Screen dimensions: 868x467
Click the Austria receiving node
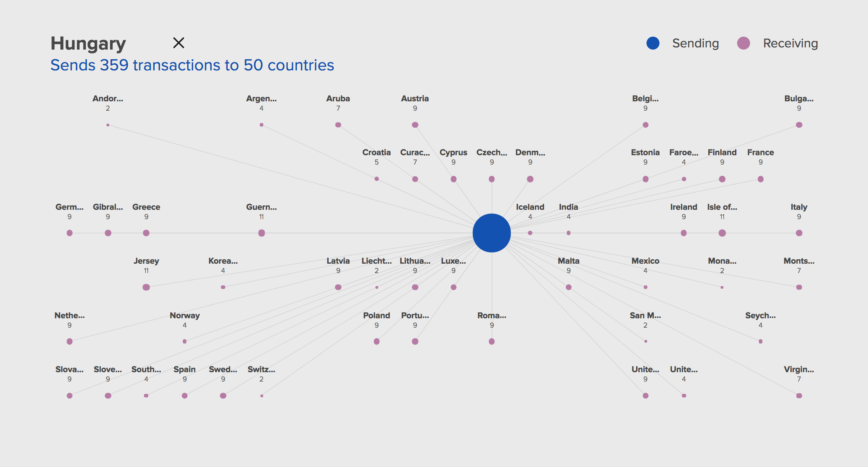point(415,125)
